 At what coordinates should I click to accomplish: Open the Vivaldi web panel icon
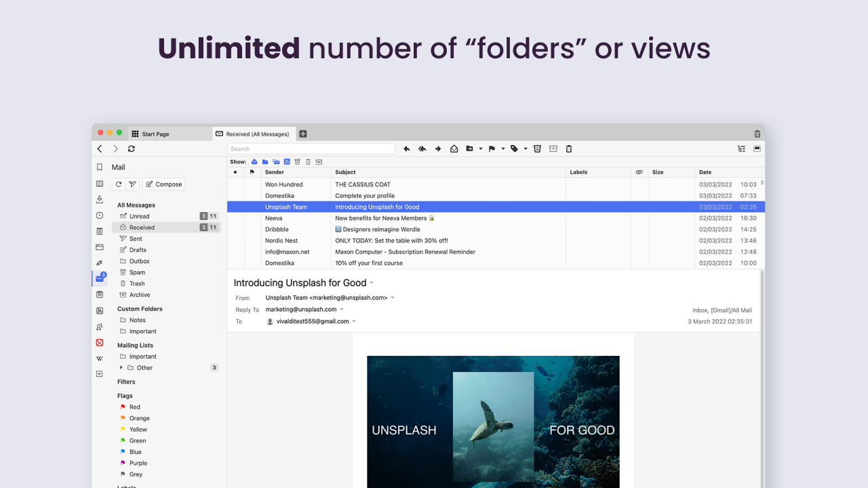point(100,342)
